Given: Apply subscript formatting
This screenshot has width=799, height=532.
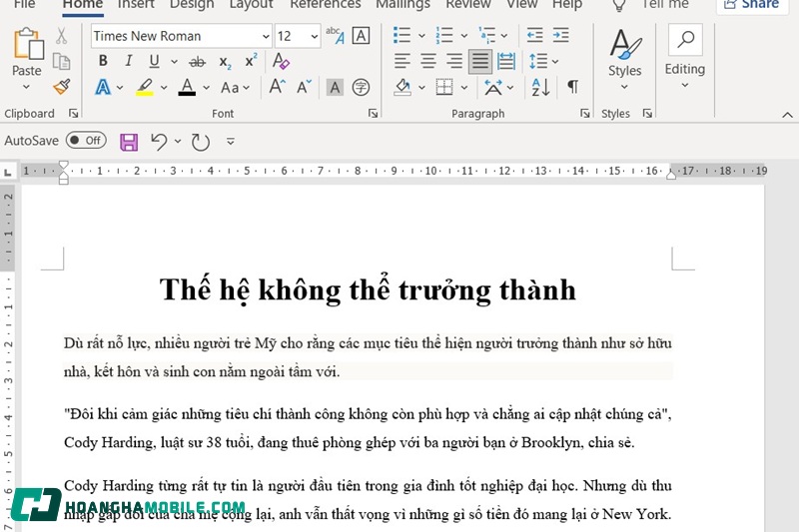Looking at the screenshot, I should point(225,62).
